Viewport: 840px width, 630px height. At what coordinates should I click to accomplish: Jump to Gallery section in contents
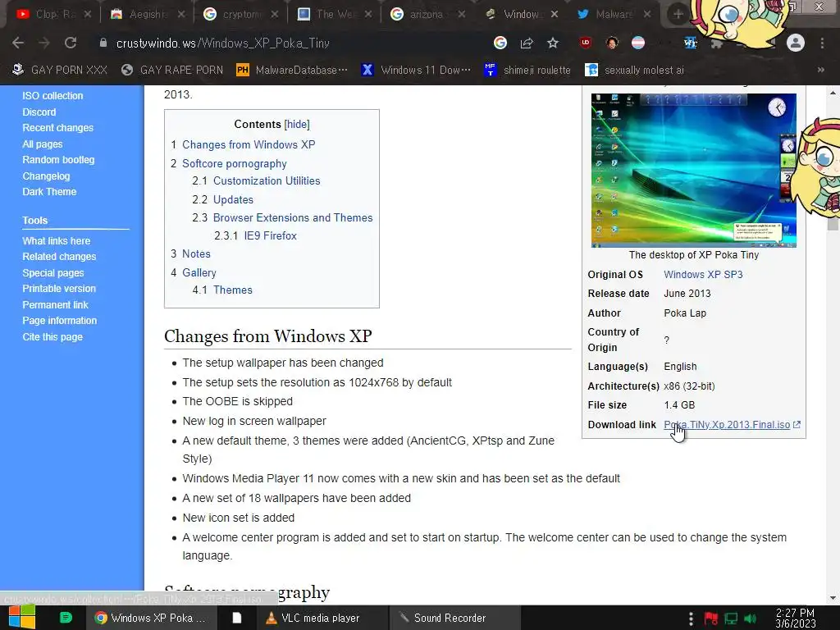pyautogui.click(x=199, y=272)
